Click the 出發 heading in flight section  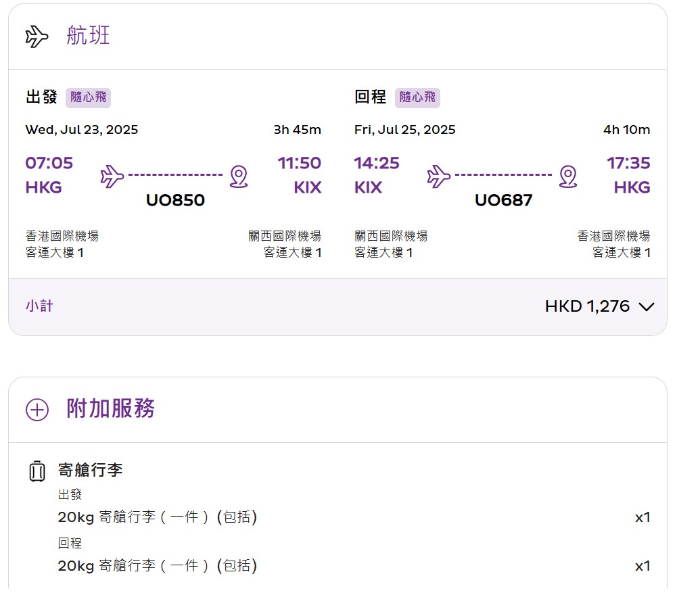41,97
